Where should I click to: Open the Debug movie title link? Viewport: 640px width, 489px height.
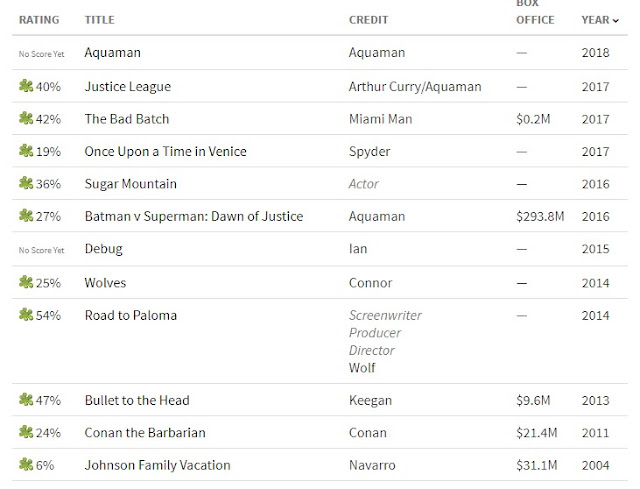(x=104, y=249)
